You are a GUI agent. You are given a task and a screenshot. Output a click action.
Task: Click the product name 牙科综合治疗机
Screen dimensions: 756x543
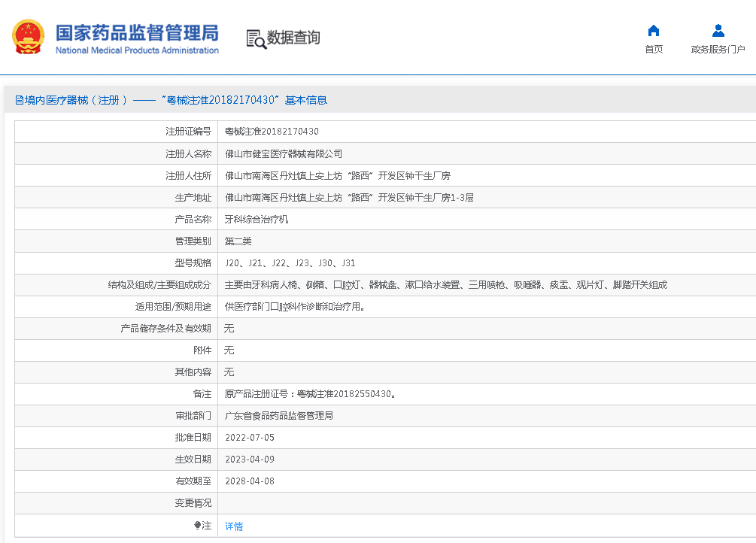[257, 220]
